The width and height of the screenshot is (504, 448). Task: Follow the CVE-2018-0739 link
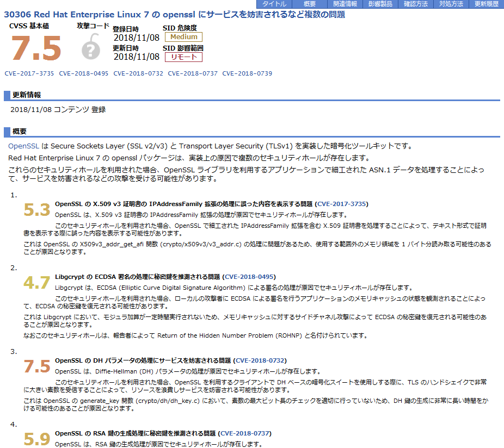[x=247, y=73]
